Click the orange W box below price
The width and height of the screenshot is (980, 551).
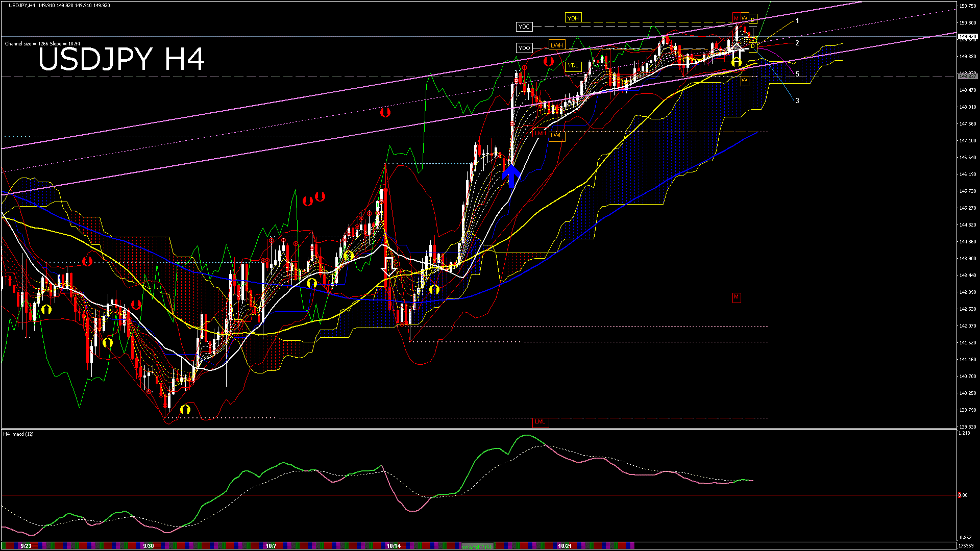pos(745,81)
